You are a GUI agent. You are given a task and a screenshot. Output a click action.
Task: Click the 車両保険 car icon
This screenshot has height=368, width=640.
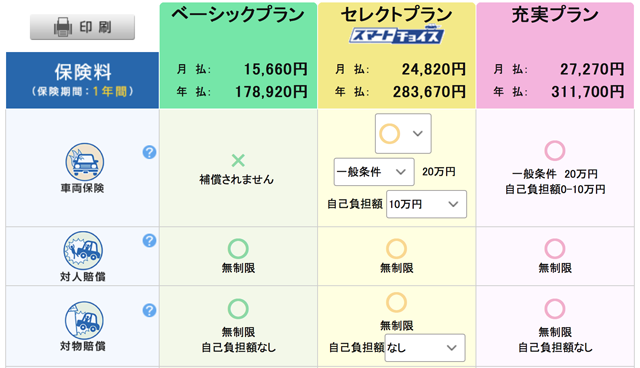[84, 162]
